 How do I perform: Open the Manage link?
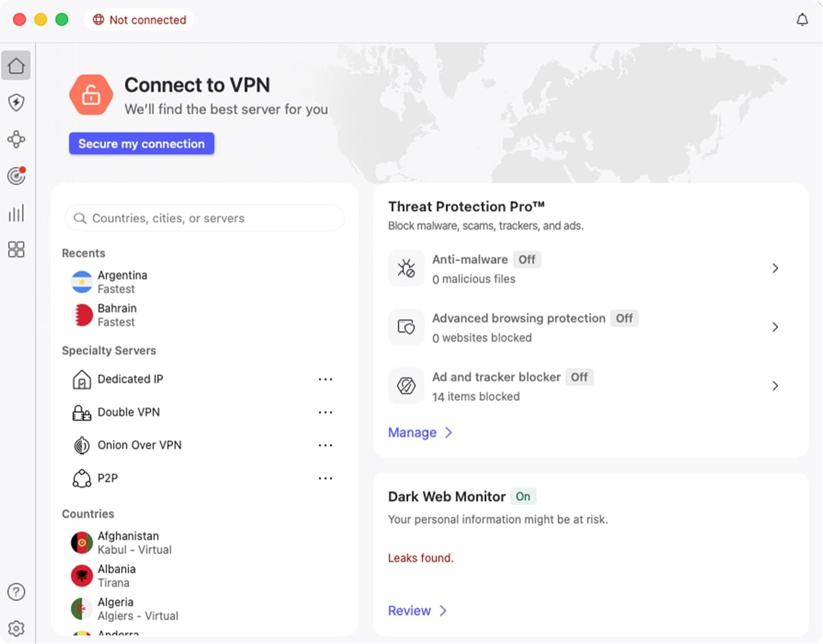[412, 432]
